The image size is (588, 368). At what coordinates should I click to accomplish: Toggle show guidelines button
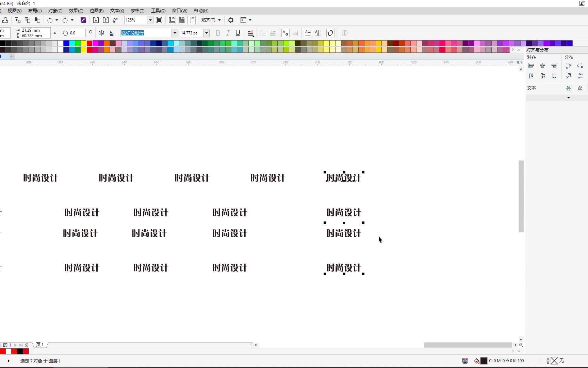192,20
